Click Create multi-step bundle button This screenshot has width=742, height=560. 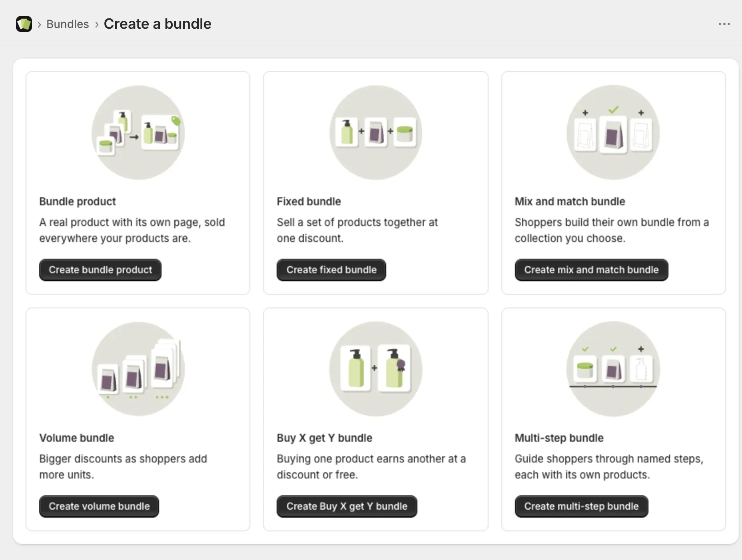[x=581, y=506]
